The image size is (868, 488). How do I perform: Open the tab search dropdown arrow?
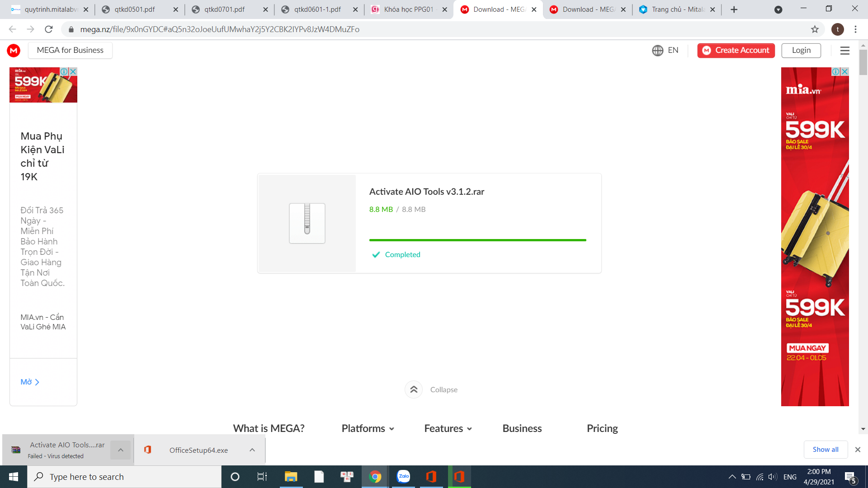coord(778,9)
